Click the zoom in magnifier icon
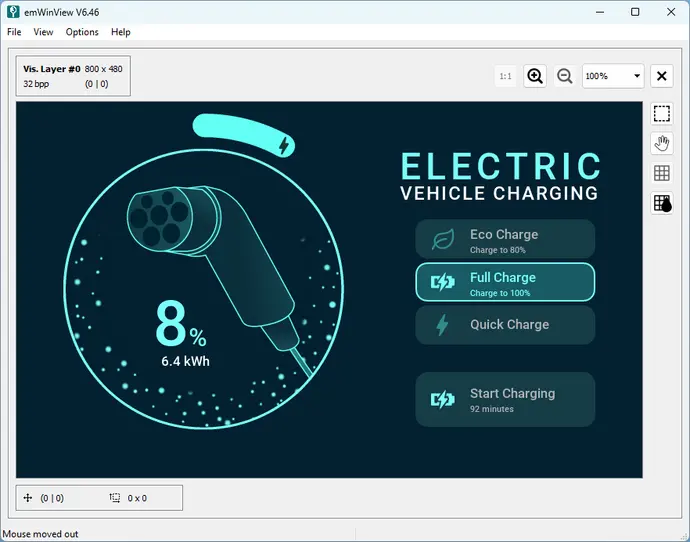This screenshot has width=690, height=542. point(535,76)
